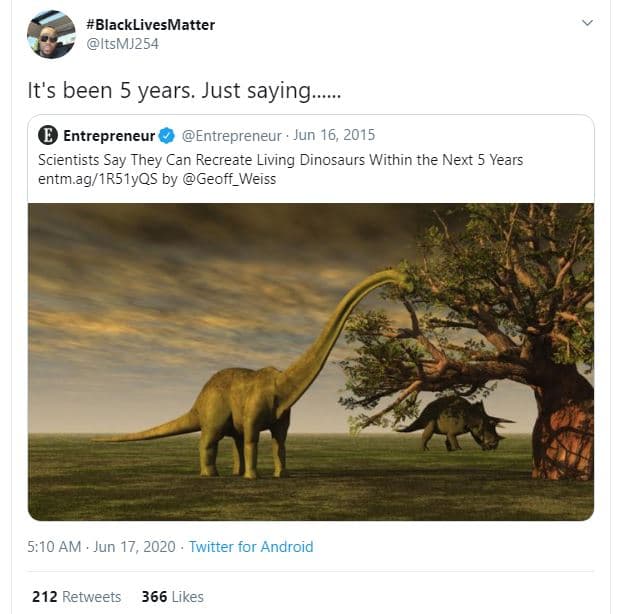Screen dimensions: 620x614
Task: Click the Entrepreneur round logo icon
Action: (48, 135)
